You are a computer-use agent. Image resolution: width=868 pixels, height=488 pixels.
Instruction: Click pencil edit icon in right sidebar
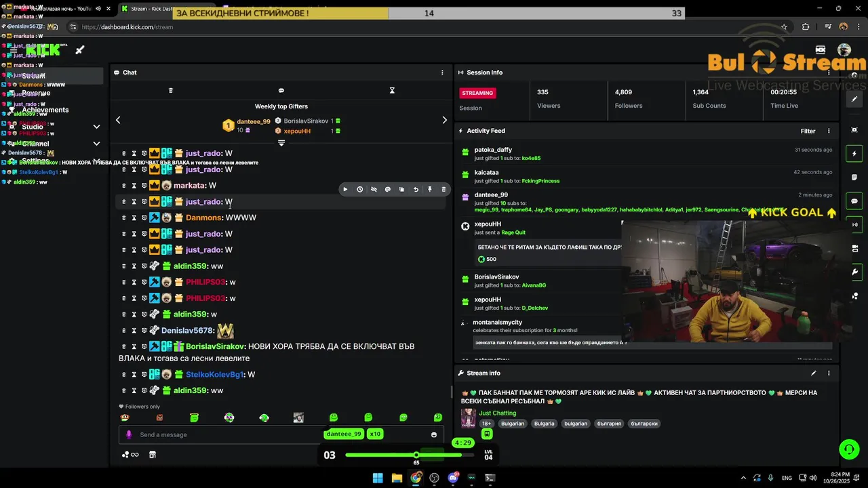[x=854, y=99]
